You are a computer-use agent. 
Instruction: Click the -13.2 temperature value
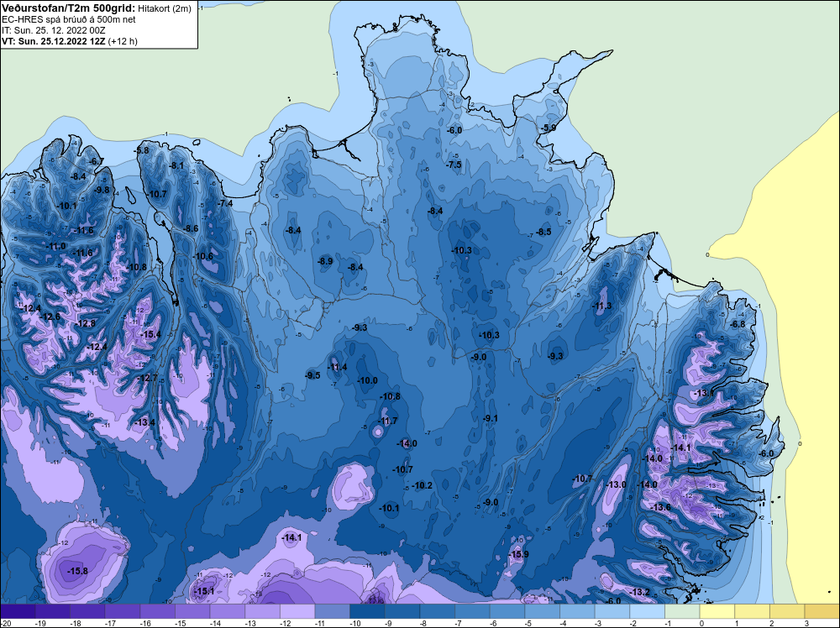(640, 592)
